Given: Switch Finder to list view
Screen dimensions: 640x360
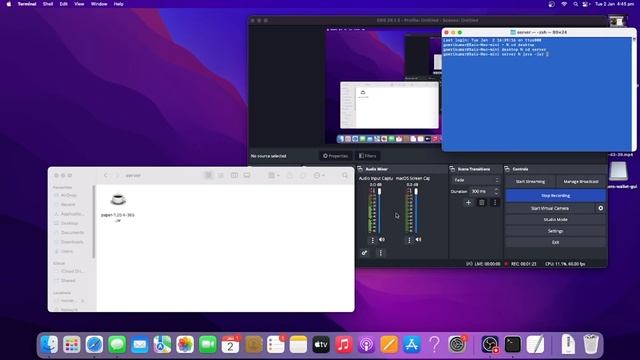Looking at the screenshot, I should tap(221, 176).
